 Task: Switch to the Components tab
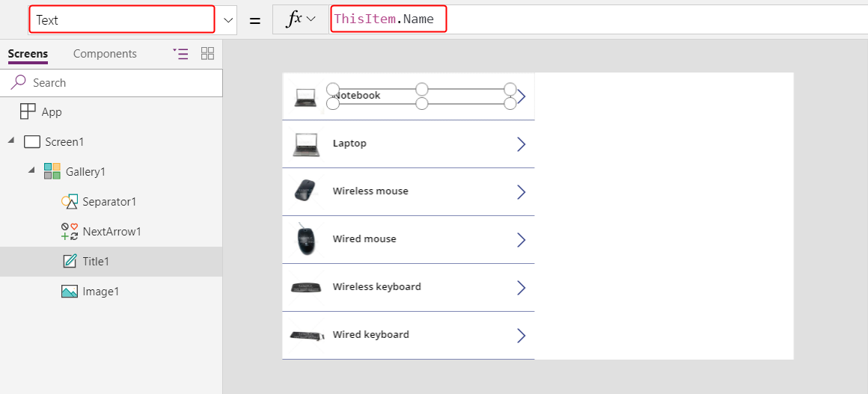pyautogui.click(x=106, y=54)
